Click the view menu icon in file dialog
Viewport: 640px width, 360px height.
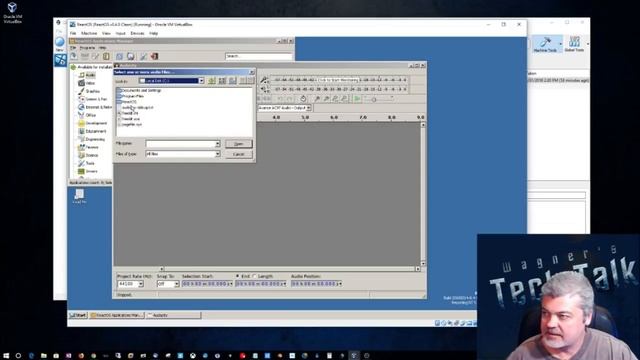tap(233, 81)
